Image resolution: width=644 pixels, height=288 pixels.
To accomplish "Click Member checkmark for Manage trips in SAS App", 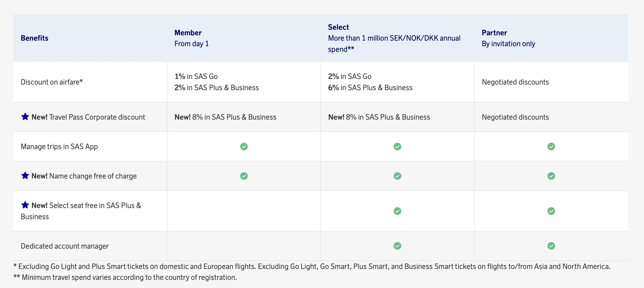I will 244,147.
